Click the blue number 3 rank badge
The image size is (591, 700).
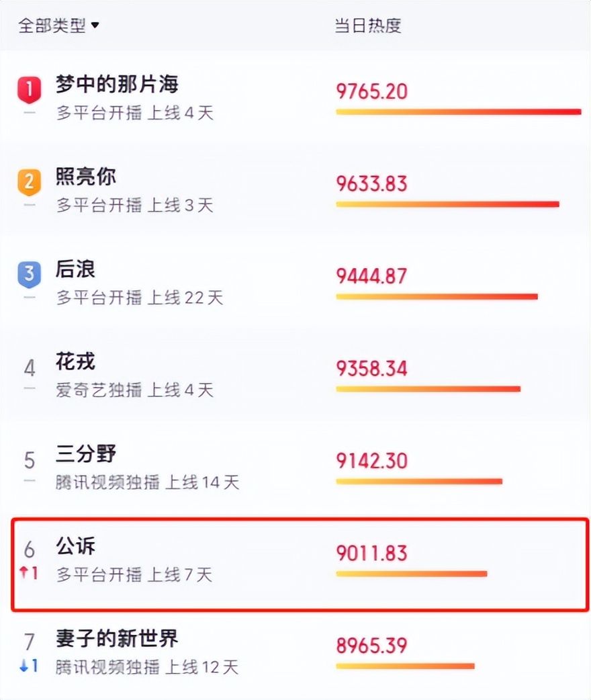(28, 274)
